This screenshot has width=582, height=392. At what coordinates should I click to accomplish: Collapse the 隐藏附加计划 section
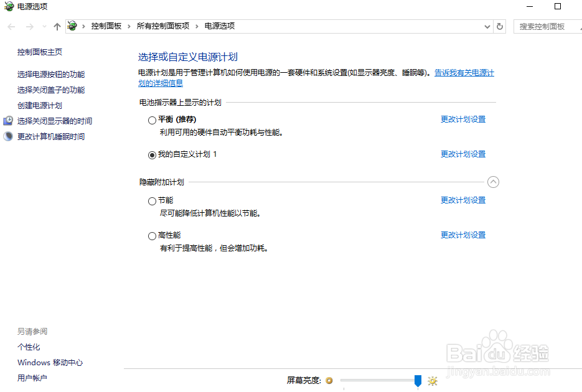(494, 182)
